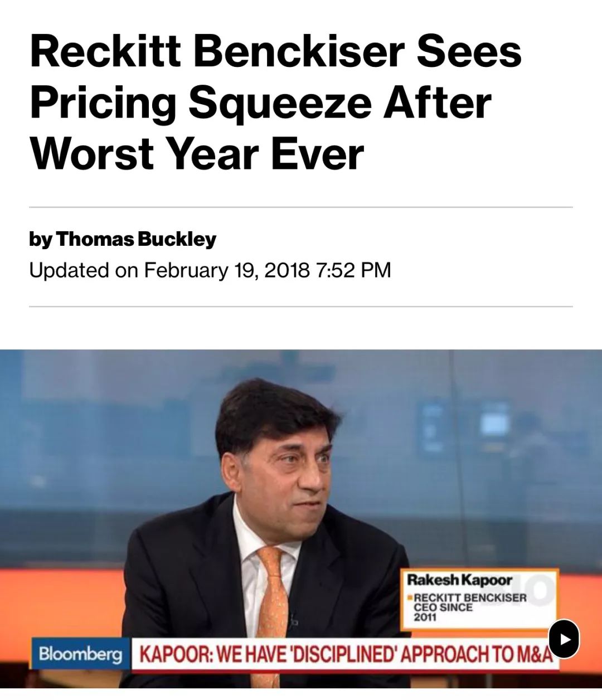The width and height of the screenshot is (602, 700).
Task: Click the "February 19, 2018" update date
Action: click(x=227, y=270)
